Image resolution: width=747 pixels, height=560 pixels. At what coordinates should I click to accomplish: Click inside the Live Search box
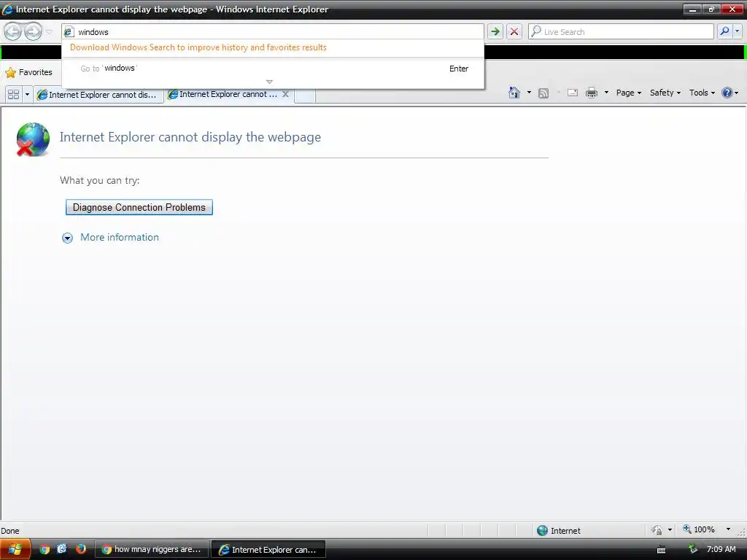621,32
